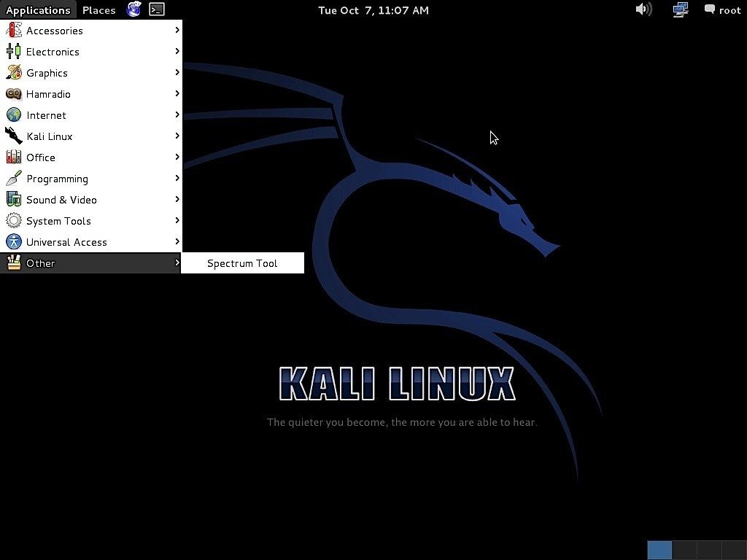
Task: Open a terminal using the panel launcher
Action: (x=157, y=9)
